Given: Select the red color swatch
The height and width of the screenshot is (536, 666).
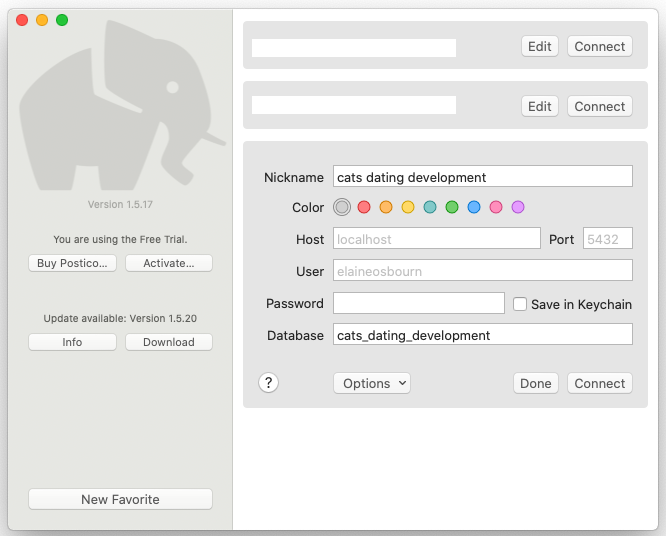Looking at the screenshot, I should [x=364, y=207].
